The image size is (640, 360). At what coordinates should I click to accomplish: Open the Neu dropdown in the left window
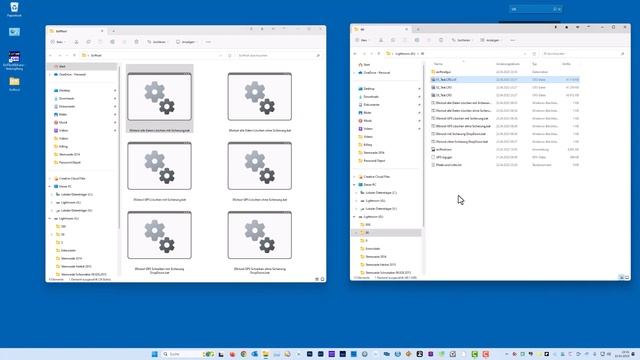coord(58,42)
